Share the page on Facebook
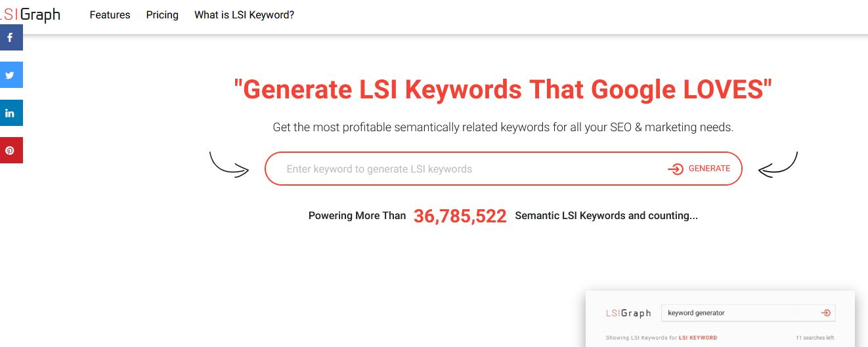 11,37
